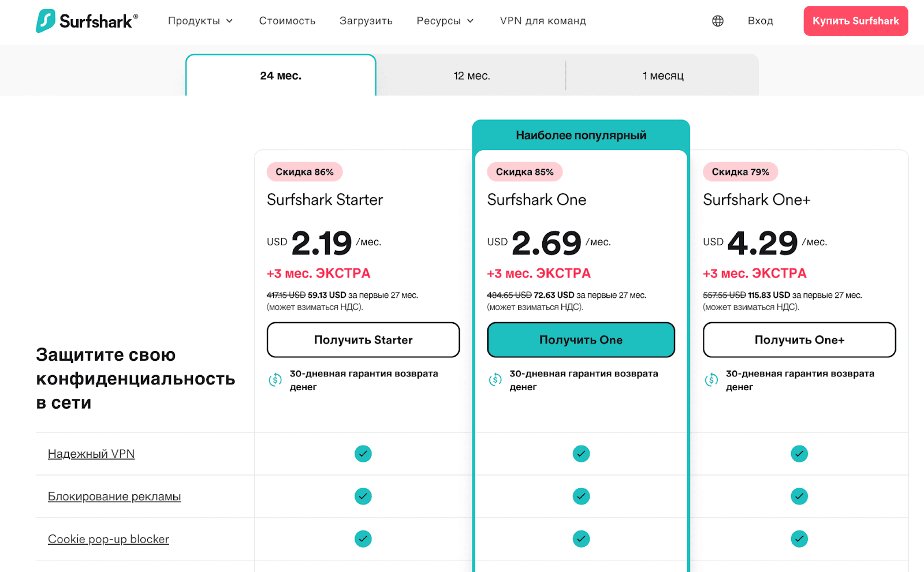
Task: Click the Скидка 79% badge
Action: (x=740, y=172)
